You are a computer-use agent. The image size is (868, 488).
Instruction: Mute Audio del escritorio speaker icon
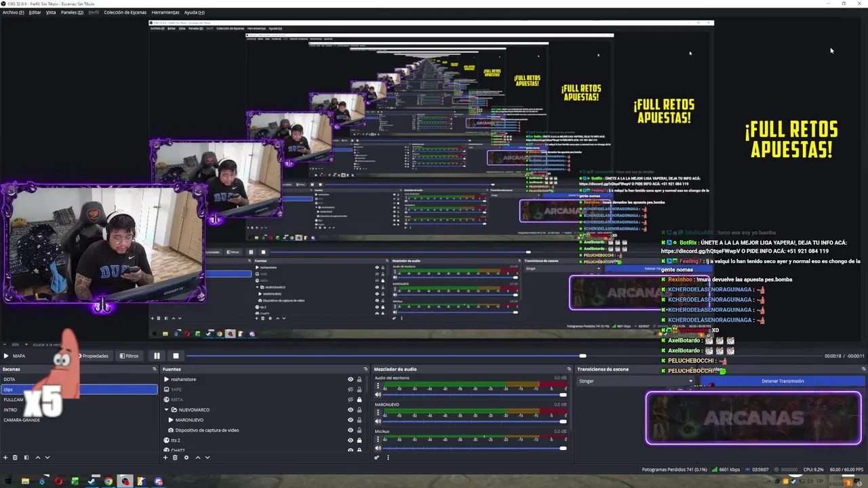pyautogui.click(x=378, y=395)
